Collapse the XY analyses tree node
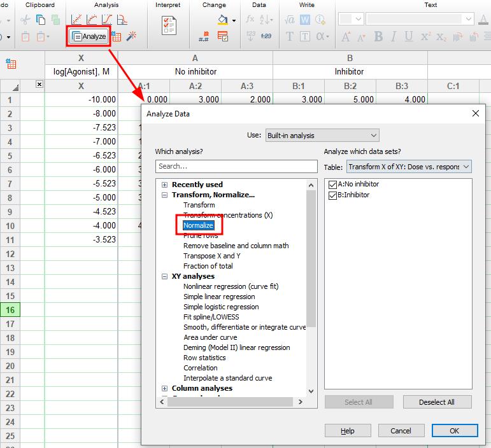491x448 pixels. click(164, 276)
